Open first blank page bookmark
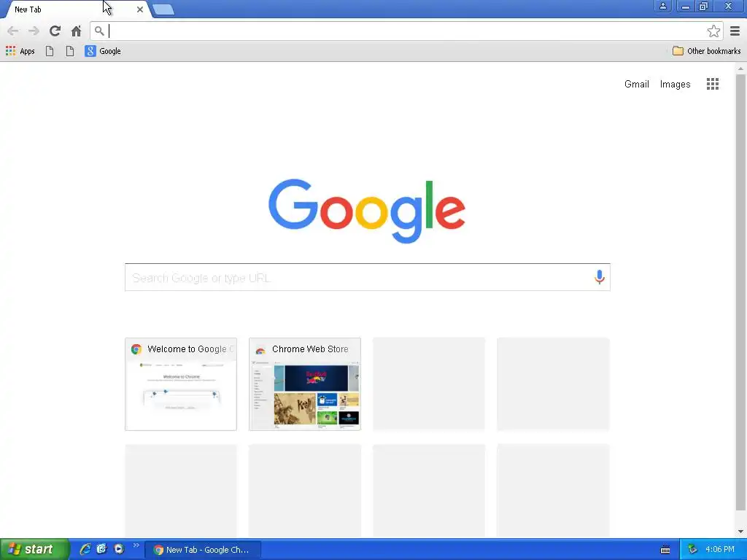The height and width of the screenshot is (560, 747). 50,51
